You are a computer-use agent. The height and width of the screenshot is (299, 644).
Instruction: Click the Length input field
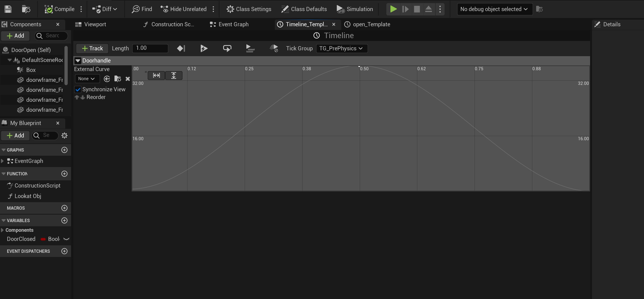click(150, 48)
